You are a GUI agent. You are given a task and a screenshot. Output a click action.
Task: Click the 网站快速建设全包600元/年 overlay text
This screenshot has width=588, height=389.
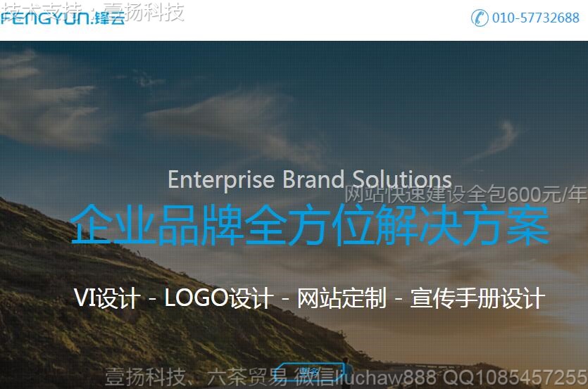coord(465,194)
